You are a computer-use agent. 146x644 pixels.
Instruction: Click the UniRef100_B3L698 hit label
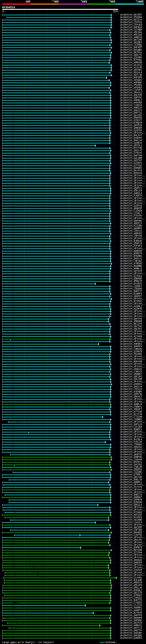pos(131,580)
